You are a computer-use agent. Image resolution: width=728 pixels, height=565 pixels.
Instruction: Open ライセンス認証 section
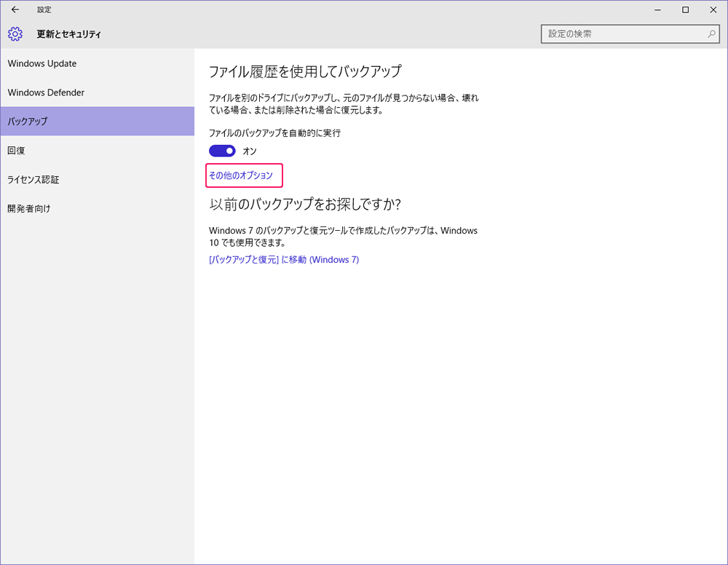pos(98,179)
